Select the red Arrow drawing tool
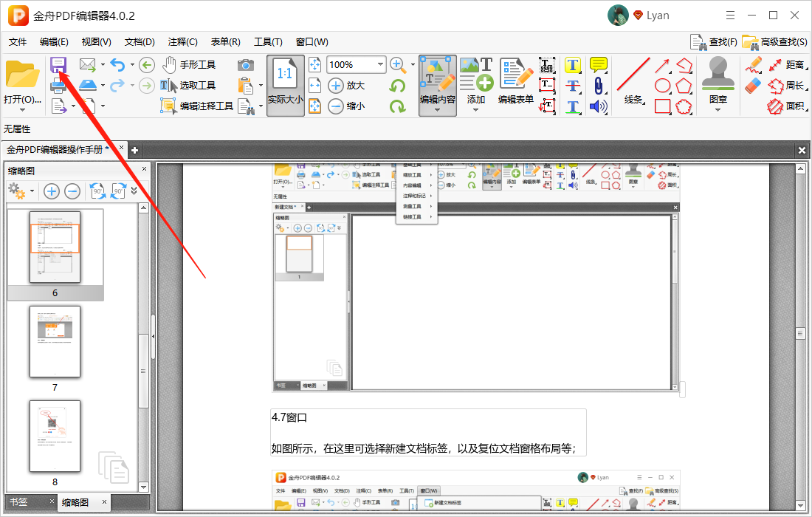The image size is (812, 517). click(662, 65)
